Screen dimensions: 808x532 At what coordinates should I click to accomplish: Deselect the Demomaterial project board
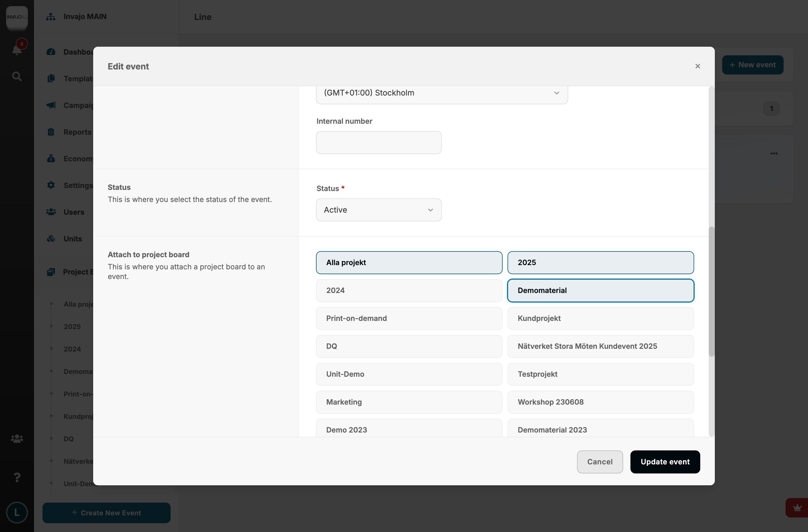pos(600,291)
